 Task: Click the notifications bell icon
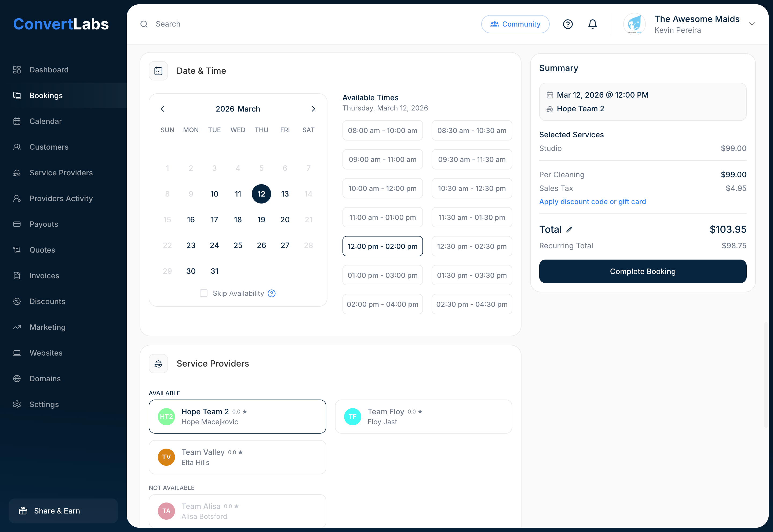592,24
